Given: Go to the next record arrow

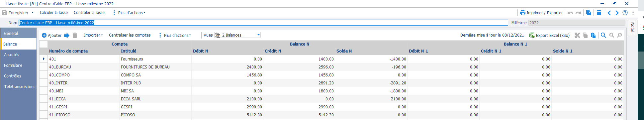Looking at the screenshot, I should (x=617, y=13).
